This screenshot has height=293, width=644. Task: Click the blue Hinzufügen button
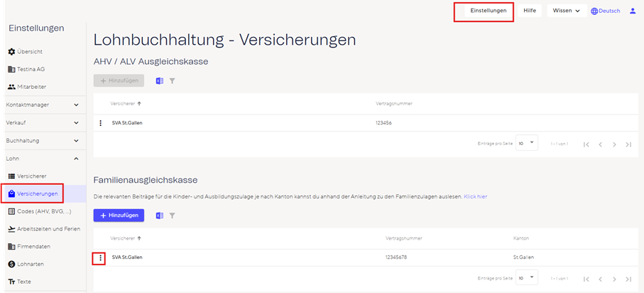(119, 215)
